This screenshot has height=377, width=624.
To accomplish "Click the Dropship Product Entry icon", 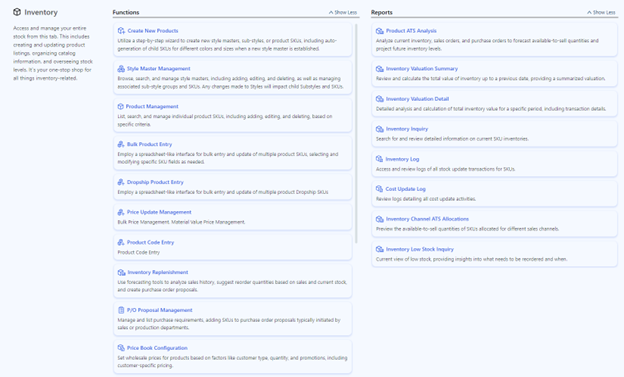I will [121, 182].
